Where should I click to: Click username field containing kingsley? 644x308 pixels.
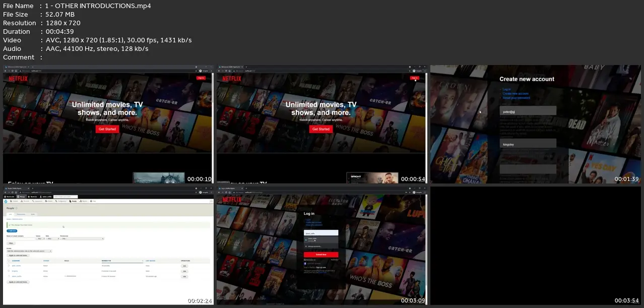pyautogui.click(x=528, y=144)
